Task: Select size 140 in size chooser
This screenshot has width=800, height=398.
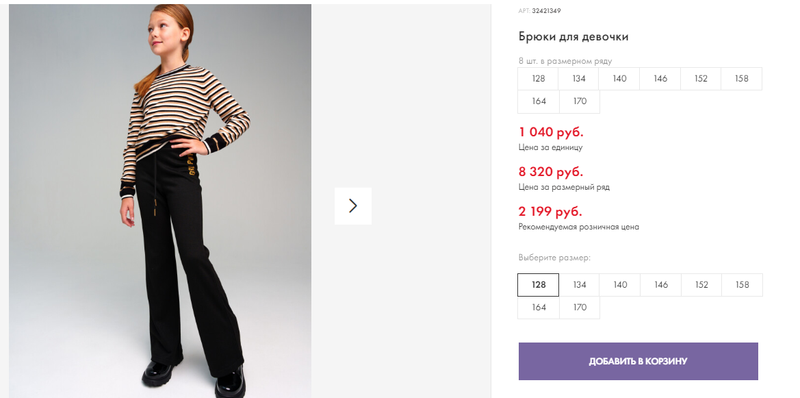Action: [x=620, y=285]
